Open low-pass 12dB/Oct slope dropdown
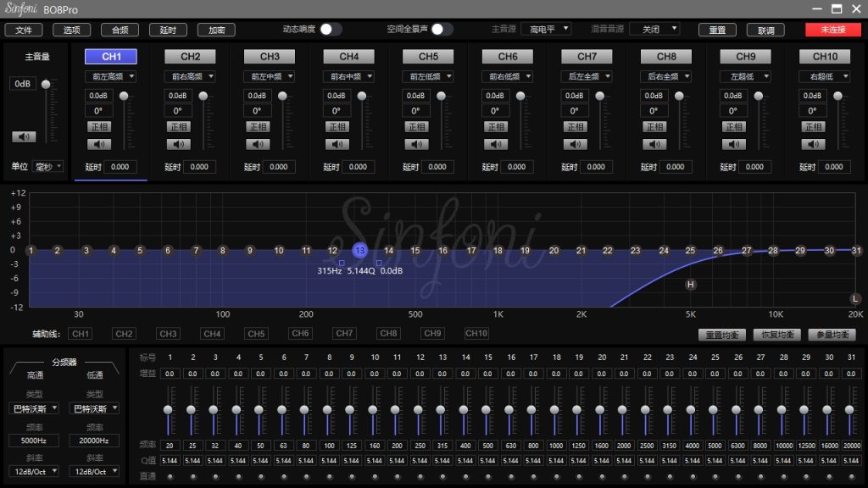Viewport: 868px width, 488px height. coord(94,471)
